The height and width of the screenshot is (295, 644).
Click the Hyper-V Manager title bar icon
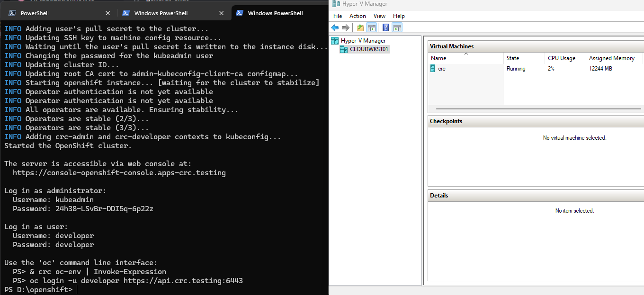pyautogui.click(x=336, y=4)
